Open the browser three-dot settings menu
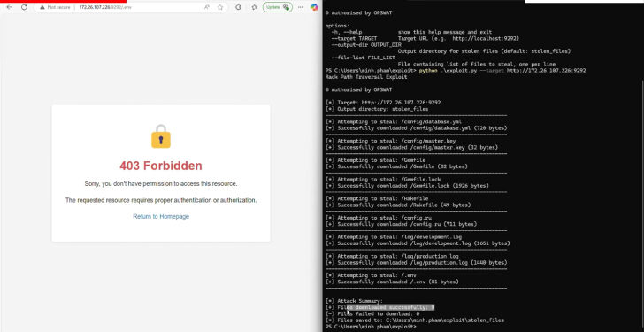 pos(301,7)
